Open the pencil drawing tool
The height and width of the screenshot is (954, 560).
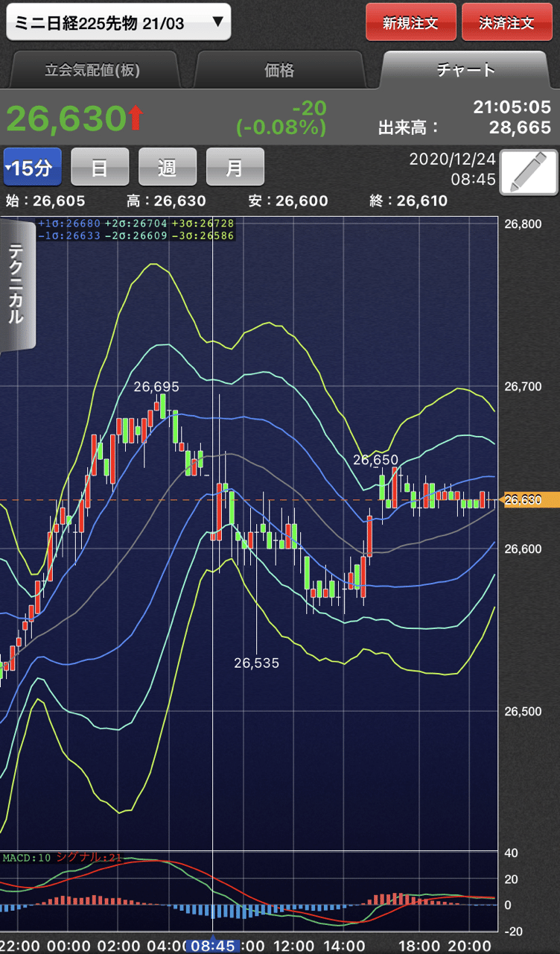[x=529, y=172]
